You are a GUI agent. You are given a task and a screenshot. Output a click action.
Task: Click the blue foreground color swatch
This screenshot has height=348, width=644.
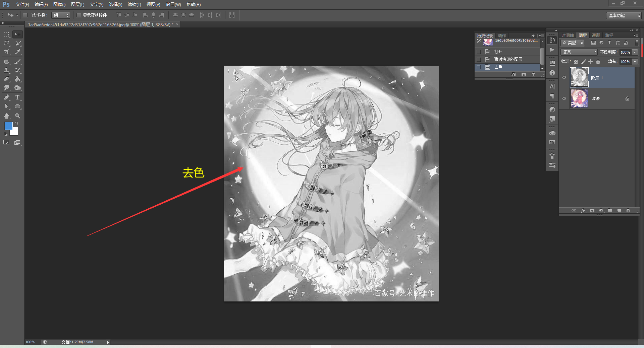(x=8, y=125)
